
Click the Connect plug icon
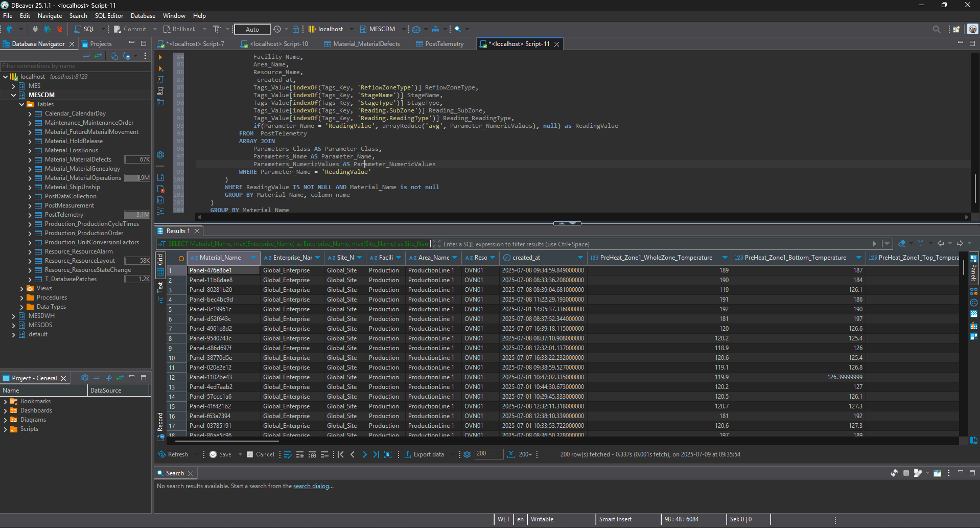click(35, 29)
